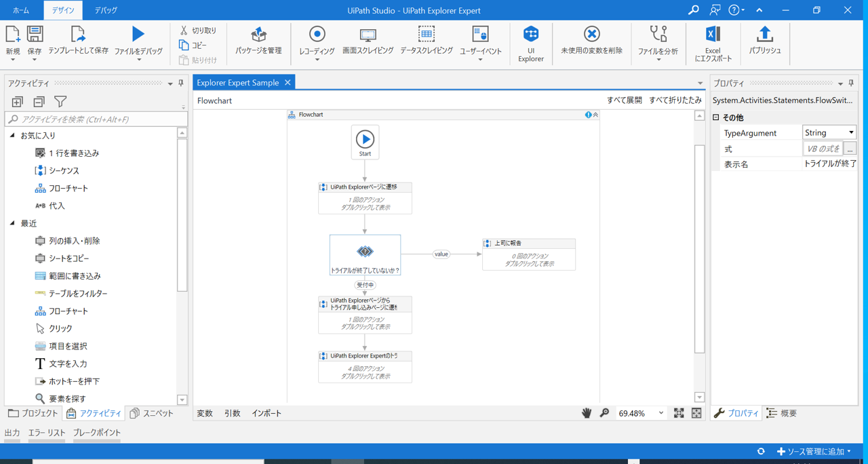Select 列の挿入・削除 activity

coord(66,241)
